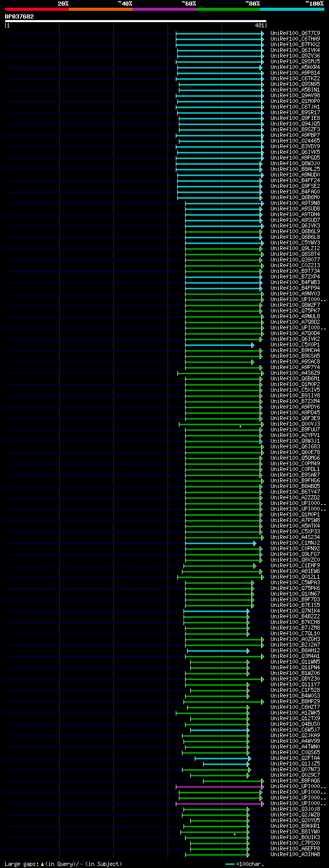Click the white query sequence bar
The width and height of the screenshot is (329, 868).
point(136,21)
